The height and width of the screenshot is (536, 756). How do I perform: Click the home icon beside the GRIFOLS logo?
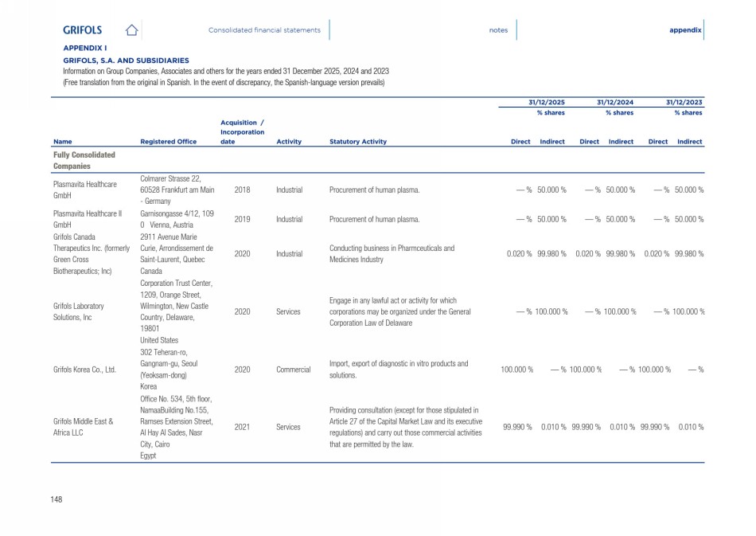pyautogui.click(x=132, y=30)
